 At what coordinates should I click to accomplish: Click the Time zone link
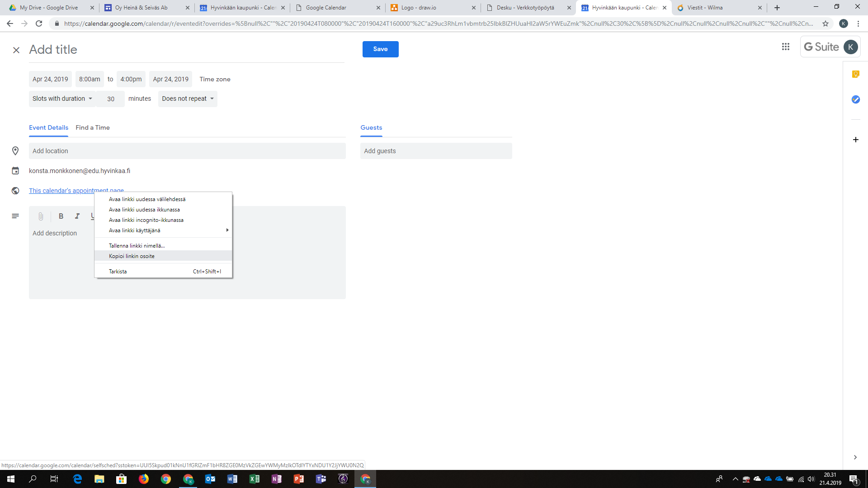click(x=215, y=79)
